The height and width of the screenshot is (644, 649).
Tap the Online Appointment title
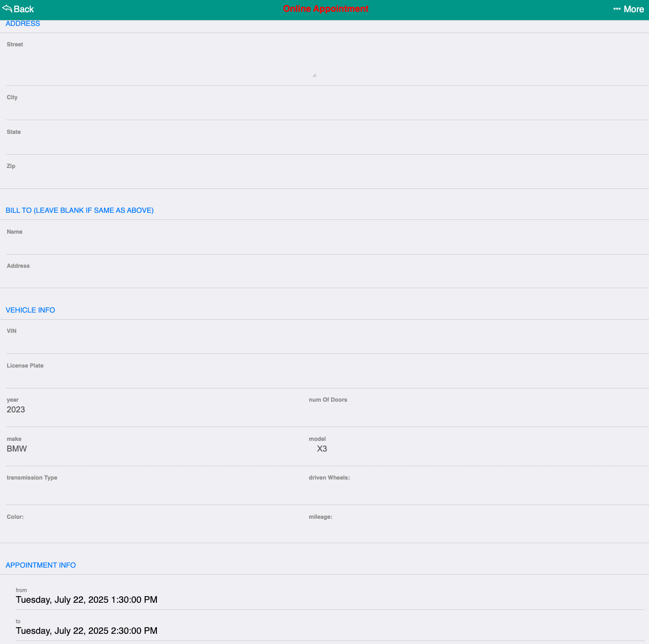(326, 9)
